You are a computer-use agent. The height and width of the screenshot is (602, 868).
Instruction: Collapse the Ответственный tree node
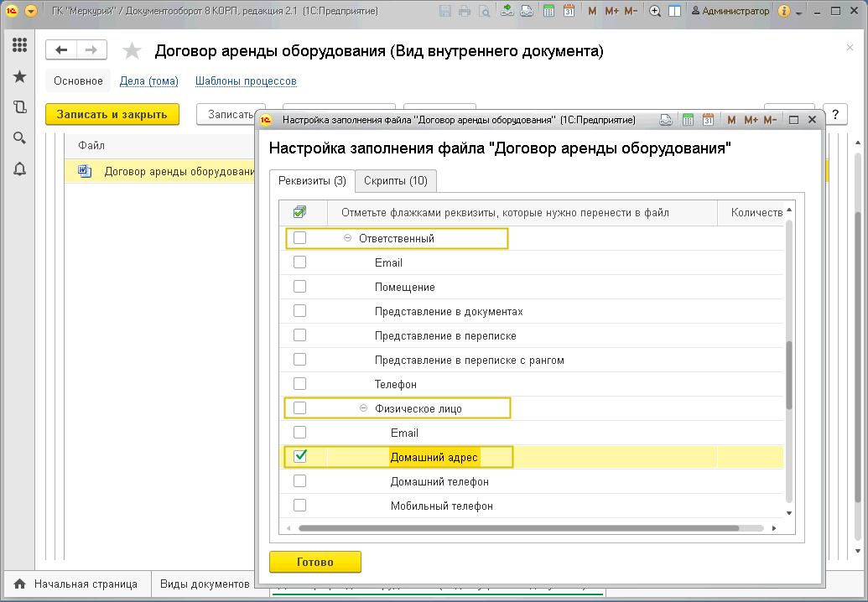coord(348,238)
